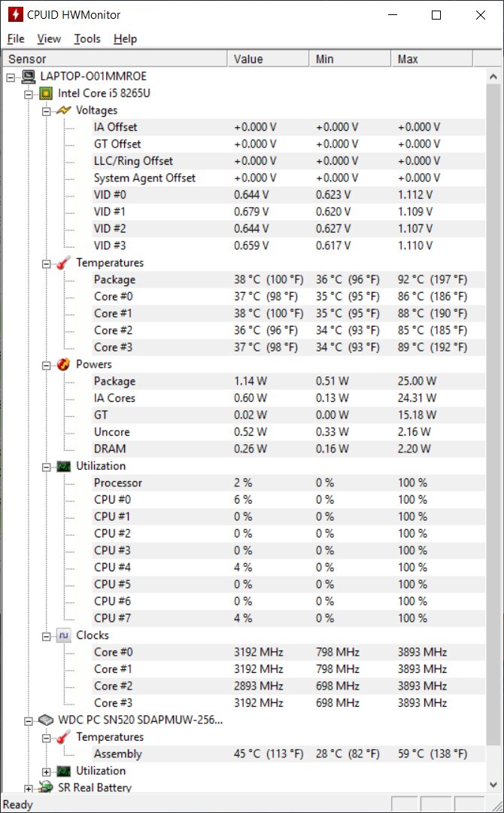Click the LAPTOP-O01MMROE computer icon

pyautogui.click(x=29, y=77)
